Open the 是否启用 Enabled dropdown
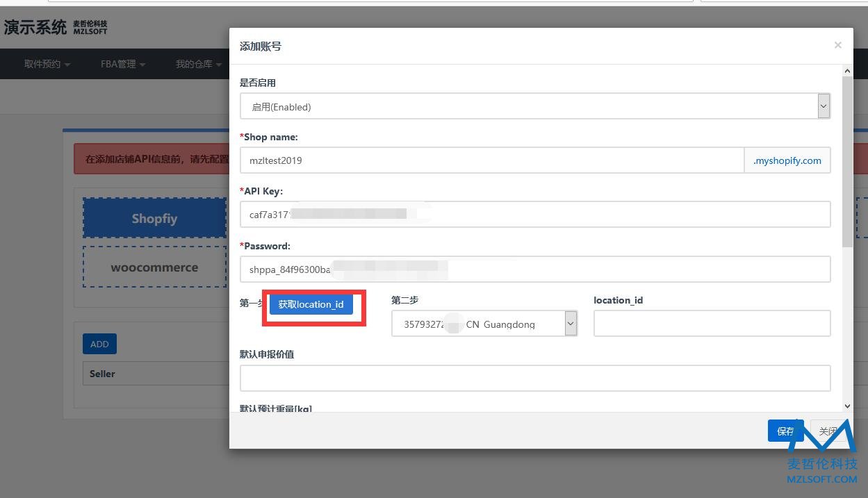The height and width of the screenshot is (498, 868). click(x=535, y=106)
